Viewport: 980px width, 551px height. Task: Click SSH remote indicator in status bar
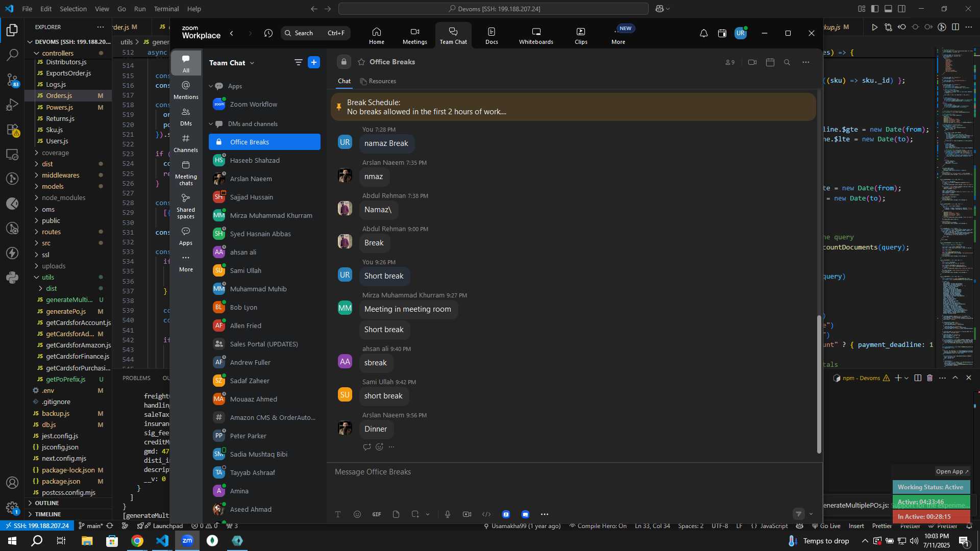(36, 526)
